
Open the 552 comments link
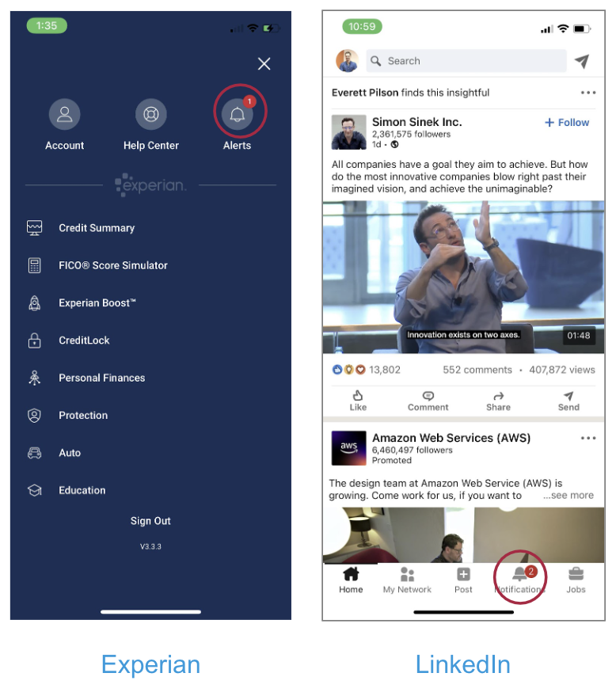coord(477,370)
